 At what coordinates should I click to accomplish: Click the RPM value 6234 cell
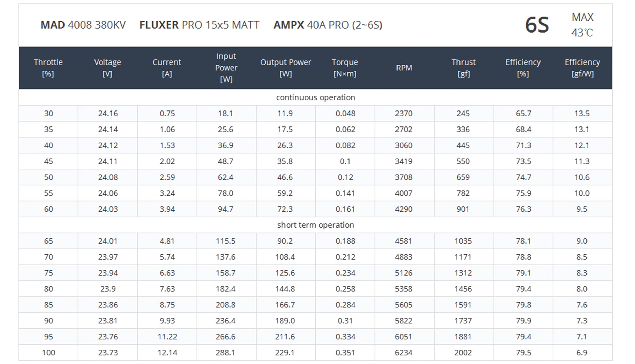[404, 353]
